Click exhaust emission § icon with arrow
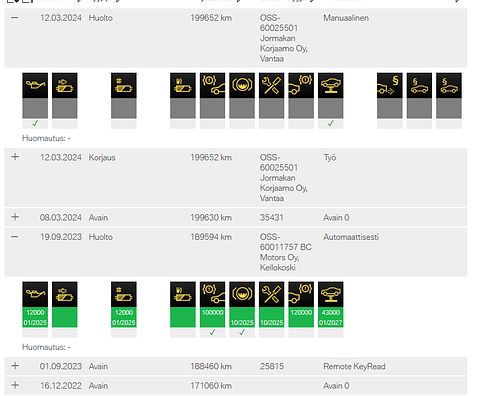Image resolution: width=480 pixels, height=396 pixels. [x=390, y=85]
